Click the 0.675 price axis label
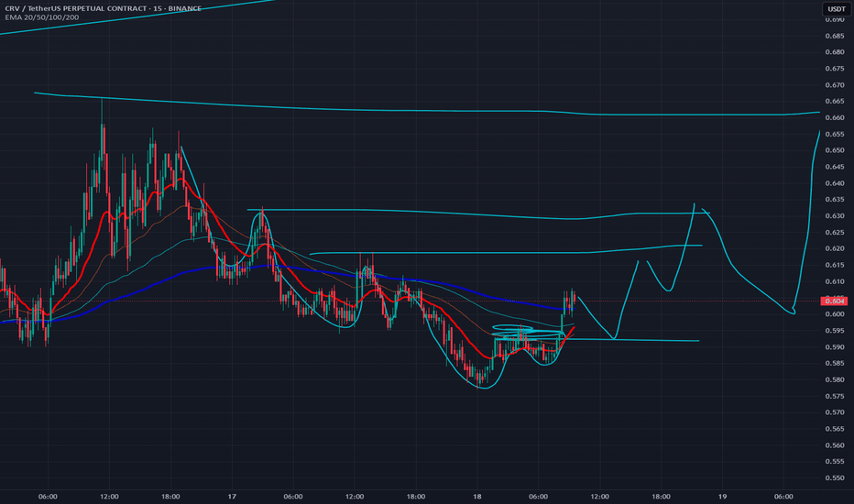 tap(835, 69)
